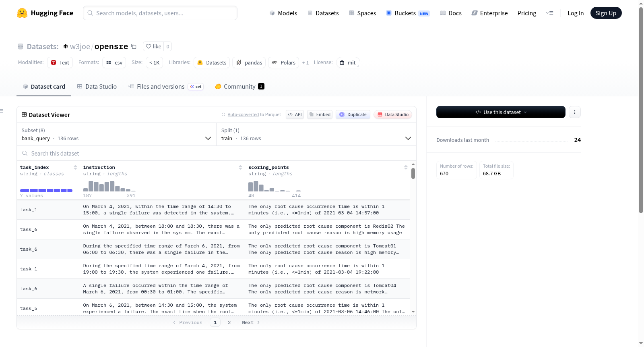
Task: Open Files and versions tab
Action: [166, 87]
